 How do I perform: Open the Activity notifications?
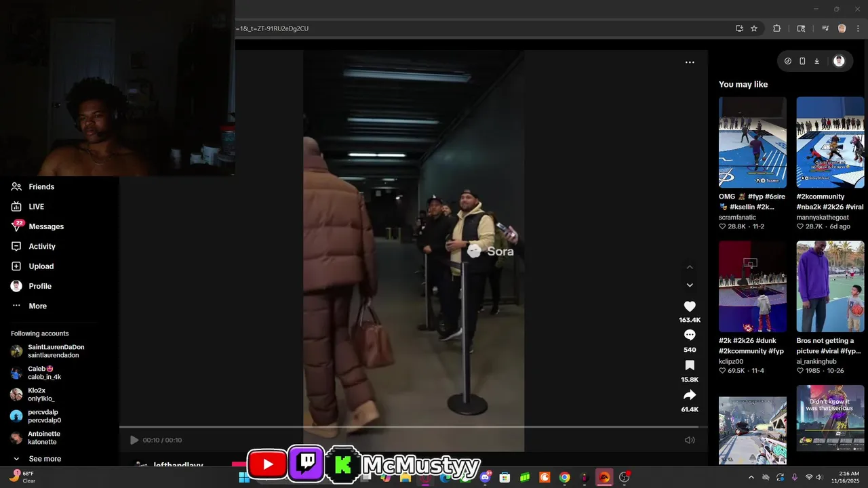point(33,246)
